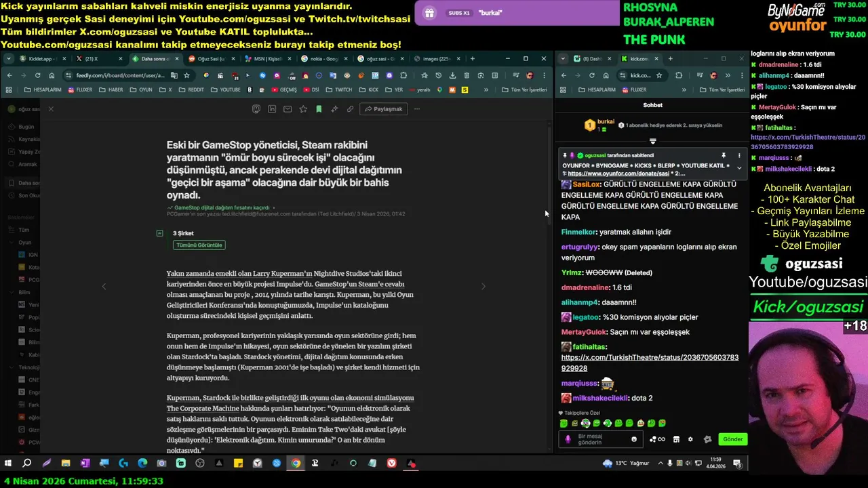This screenshot has height=488, width=868.
Task: Bookmark Feedly page with star icon
Action: point(186,75)
